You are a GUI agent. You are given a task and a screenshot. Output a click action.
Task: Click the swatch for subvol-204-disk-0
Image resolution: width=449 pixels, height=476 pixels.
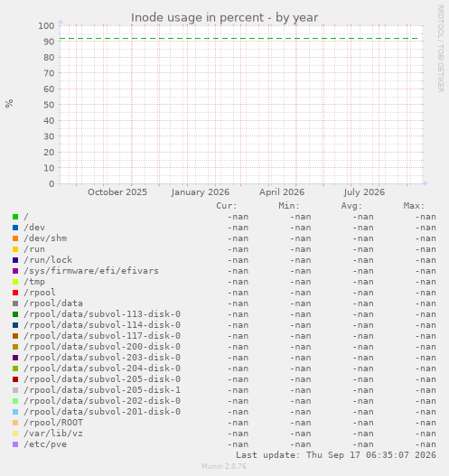(x=15, y=369)
